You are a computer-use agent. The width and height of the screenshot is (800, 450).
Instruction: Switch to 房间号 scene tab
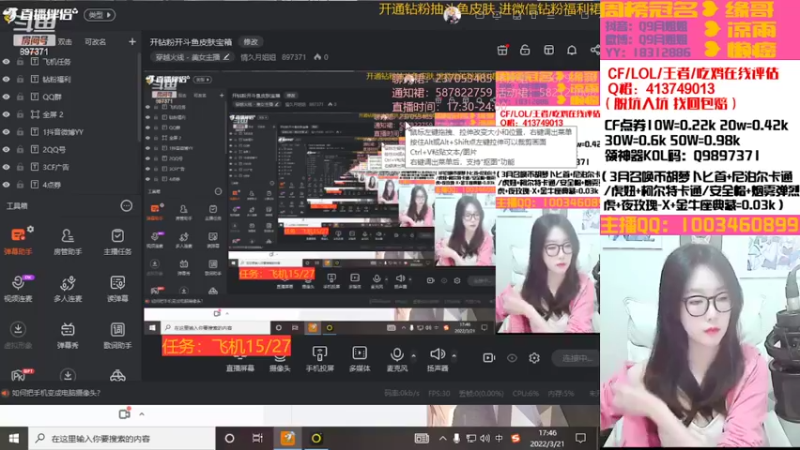tap(33, 41)
